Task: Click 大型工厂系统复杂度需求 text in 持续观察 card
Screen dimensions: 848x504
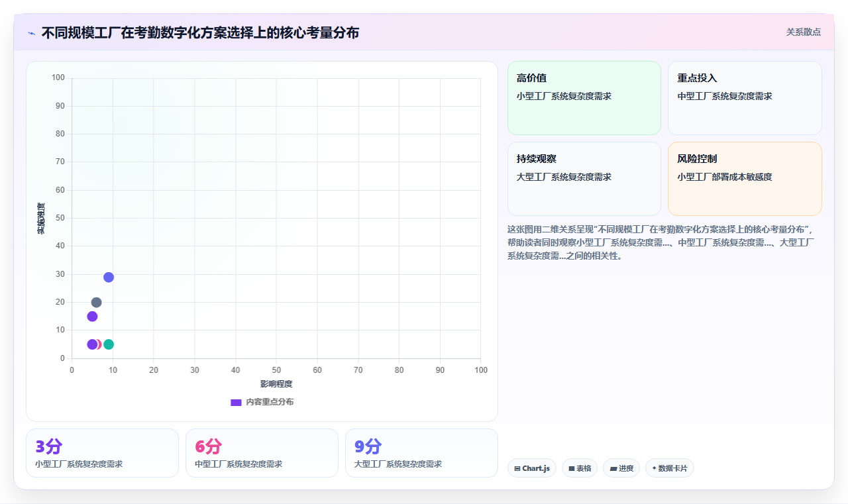Action: pyautogui.click(x=564, y=177)
